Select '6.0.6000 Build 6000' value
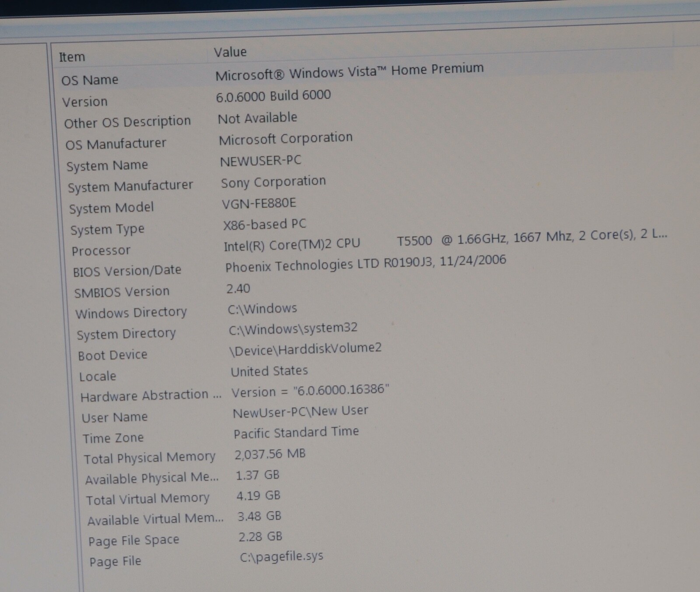 (273, 96)
